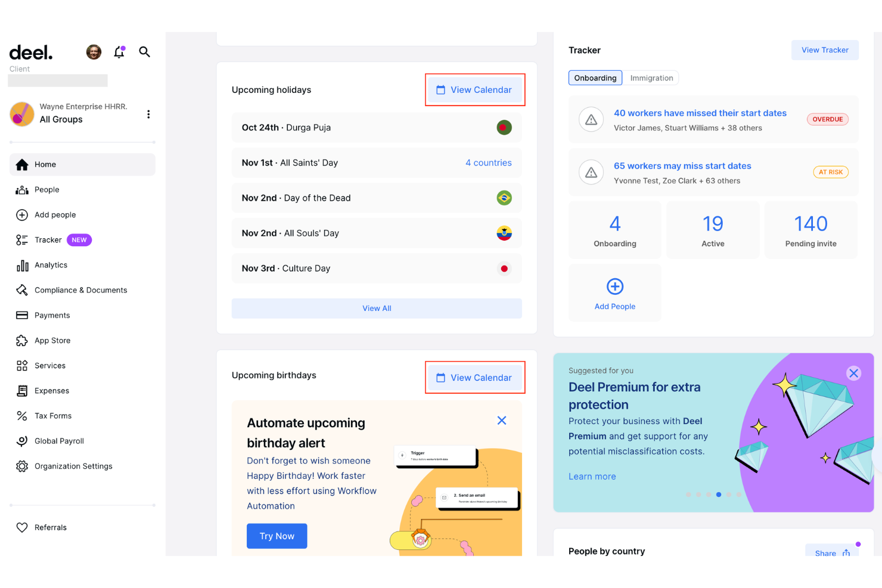Click the Add People plus icon
Viewport: 882px width, 588px height.
click(614, 287)
